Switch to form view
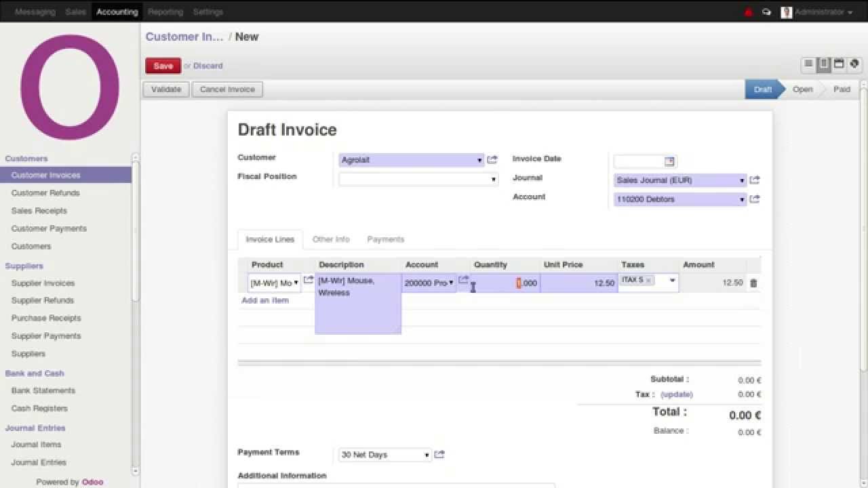Image resolution: width=868 pixels, height=488 pixels. [824, 64]
